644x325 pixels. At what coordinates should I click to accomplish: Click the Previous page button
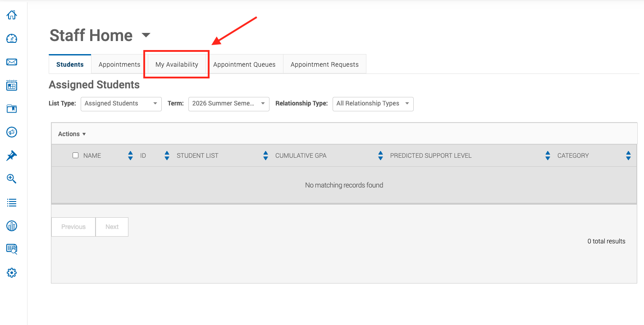pyautogui.click(x=73, y=227)
